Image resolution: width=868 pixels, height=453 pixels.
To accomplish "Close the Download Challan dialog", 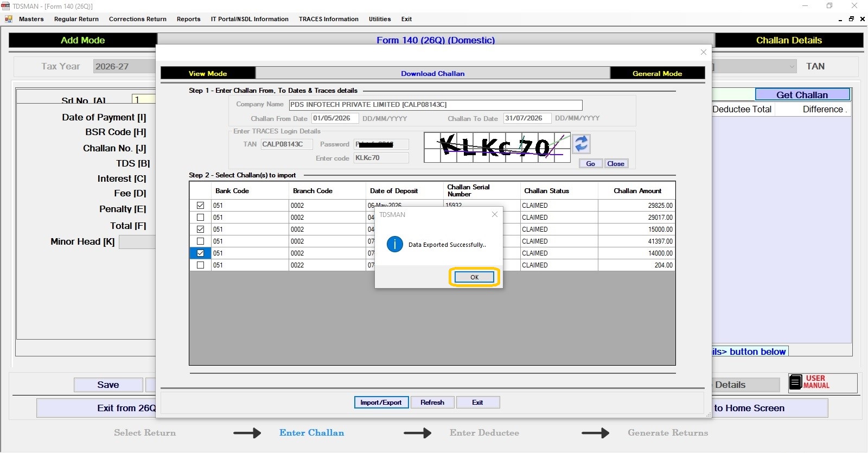I will click(704, 52).
